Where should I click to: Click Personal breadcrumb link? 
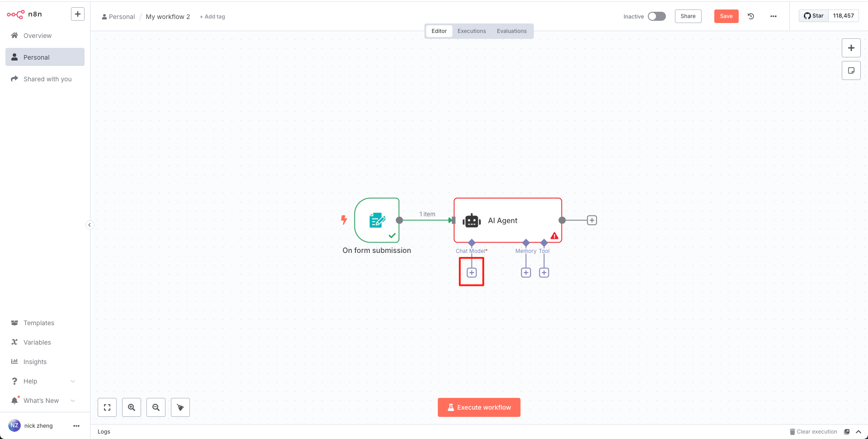[x=118, y=17]
